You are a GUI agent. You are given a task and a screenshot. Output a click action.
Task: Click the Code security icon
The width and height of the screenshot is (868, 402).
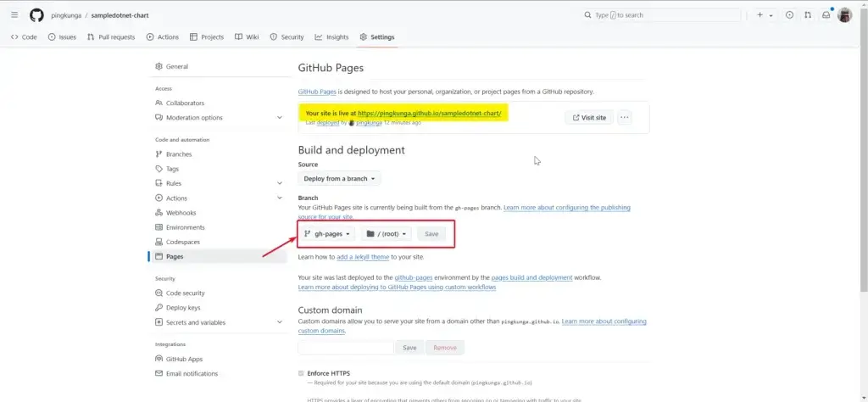pyautogui.click(x=159, y=293)
